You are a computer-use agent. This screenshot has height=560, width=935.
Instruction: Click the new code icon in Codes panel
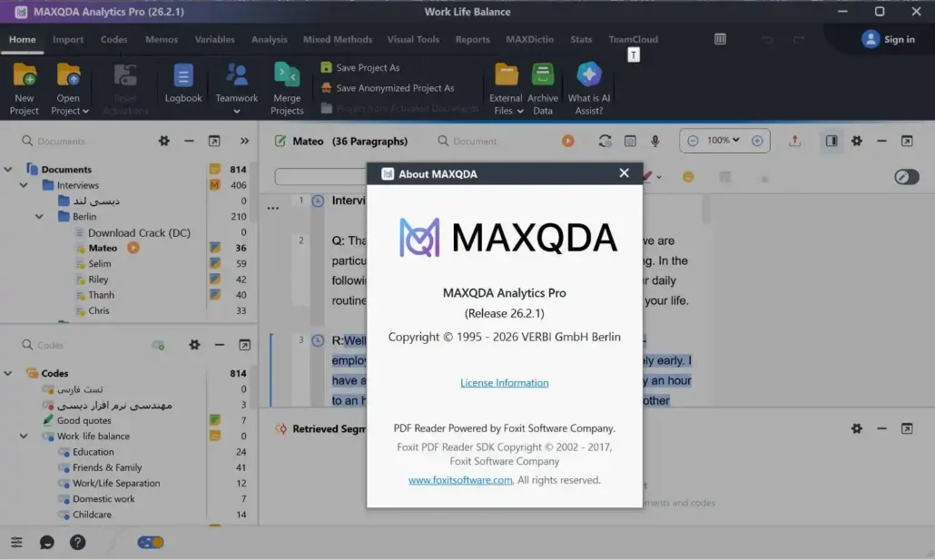(x=158, y=345)
